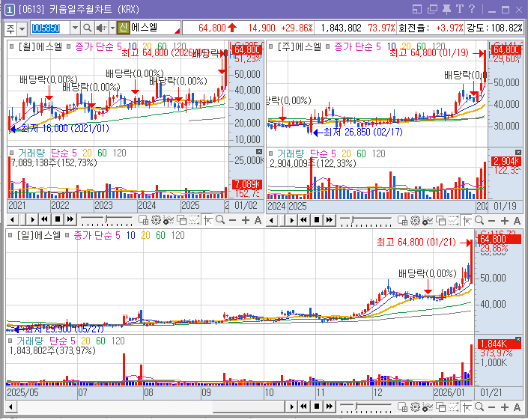Click left scroll arrow of daily chart scrollbar
The width and height of the screenshot is (528, 420).
point(10,407)
